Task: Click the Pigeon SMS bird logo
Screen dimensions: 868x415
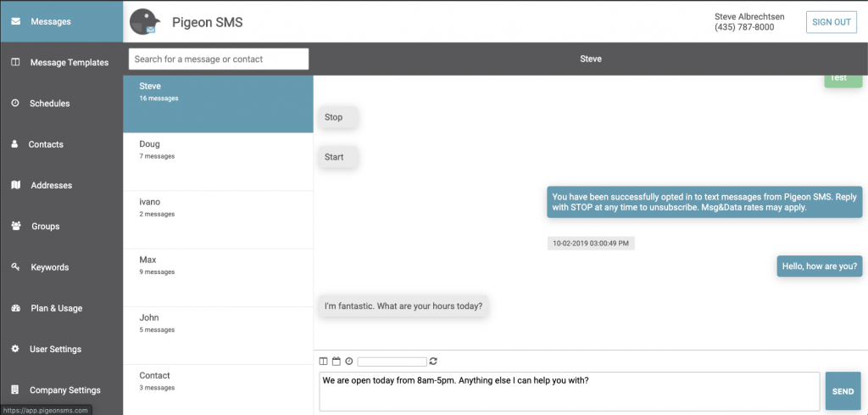Action: [x=145, y=22]
